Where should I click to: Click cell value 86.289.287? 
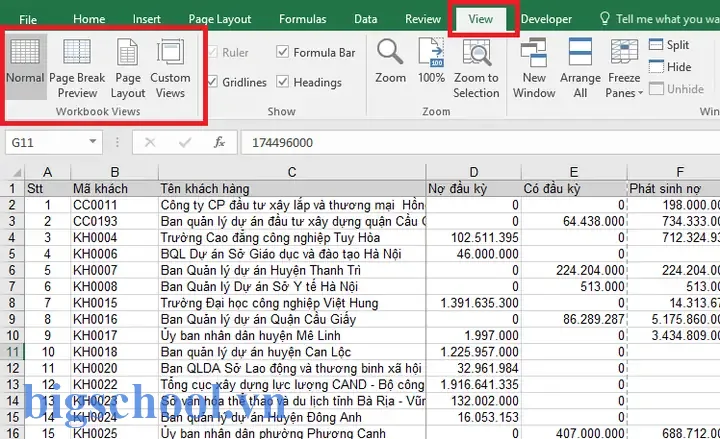(574, 319)
